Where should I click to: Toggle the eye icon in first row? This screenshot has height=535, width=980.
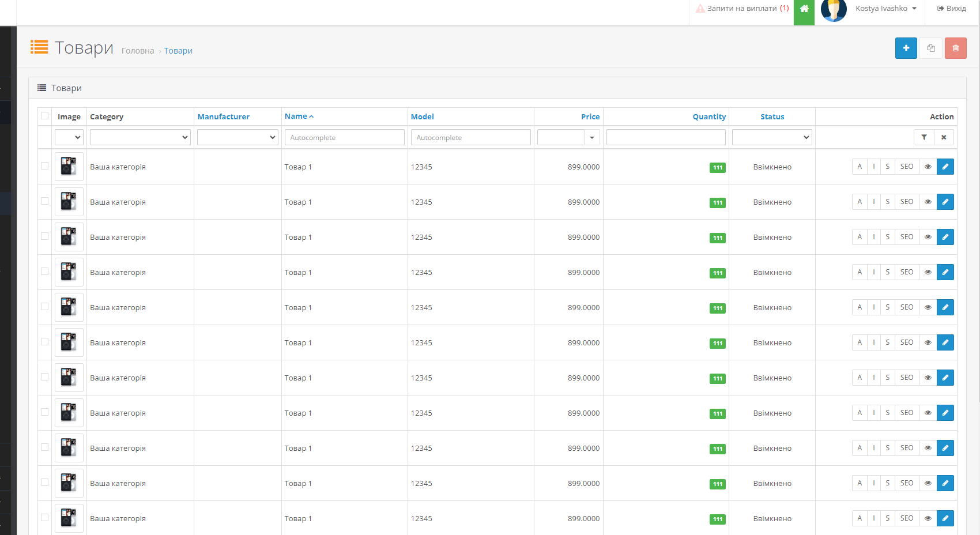[x=928, y=167]
